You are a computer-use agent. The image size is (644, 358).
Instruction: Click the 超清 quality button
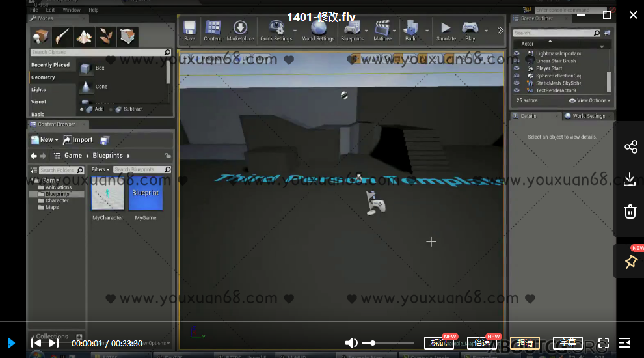coord(525,343)
